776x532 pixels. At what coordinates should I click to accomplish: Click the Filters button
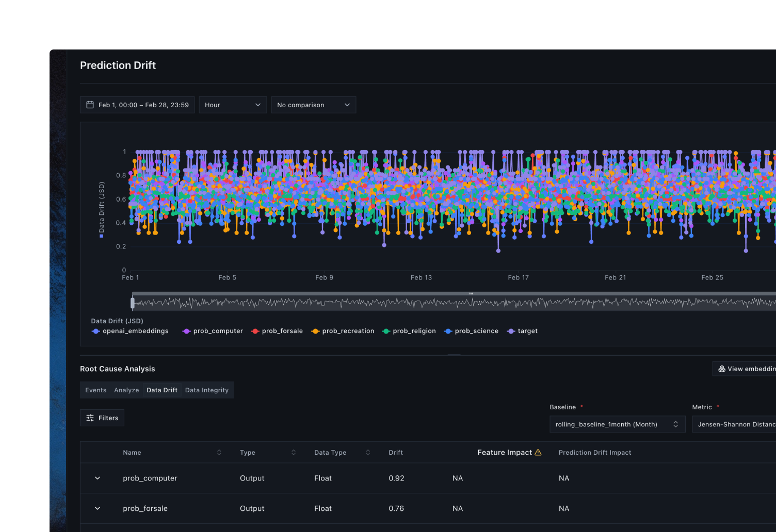pos(102,418)
